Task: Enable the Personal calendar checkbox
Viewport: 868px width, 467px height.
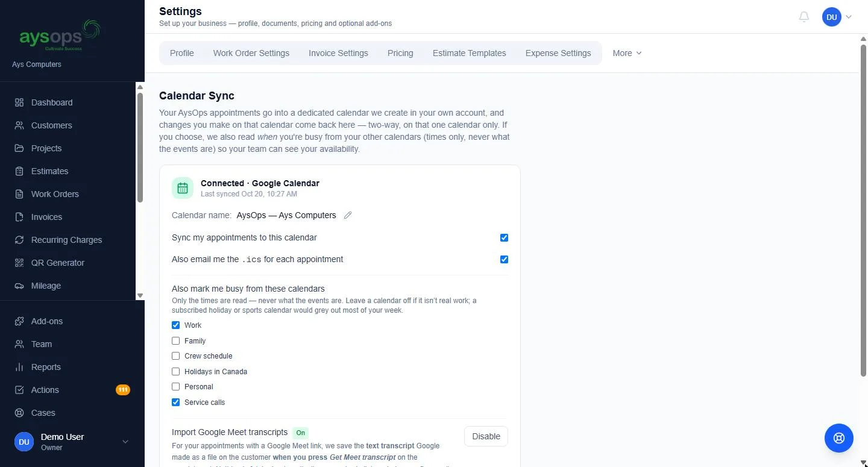Action: tap(175, 386)
